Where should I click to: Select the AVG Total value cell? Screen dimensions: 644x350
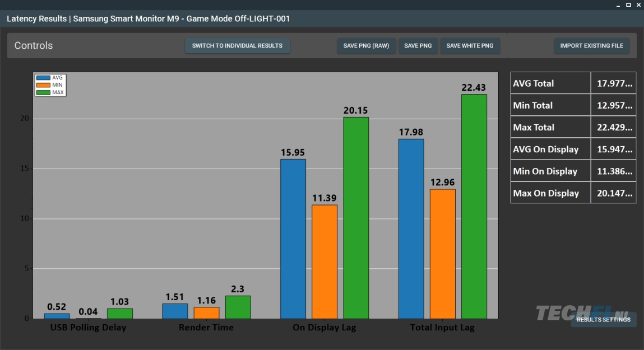pyautogui.click(x=614, y=83)
